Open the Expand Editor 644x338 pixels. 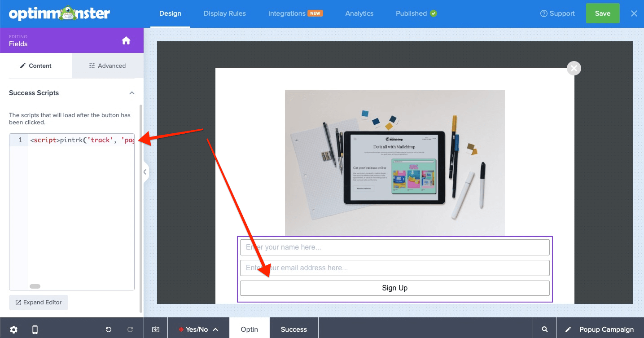pos(39,302)
